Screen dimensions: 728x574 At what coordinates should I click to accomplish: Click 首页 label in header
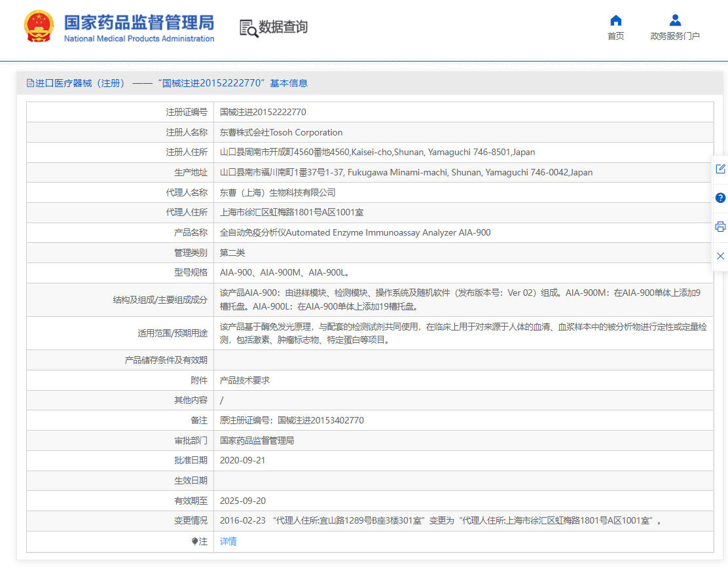coord(615,36)
